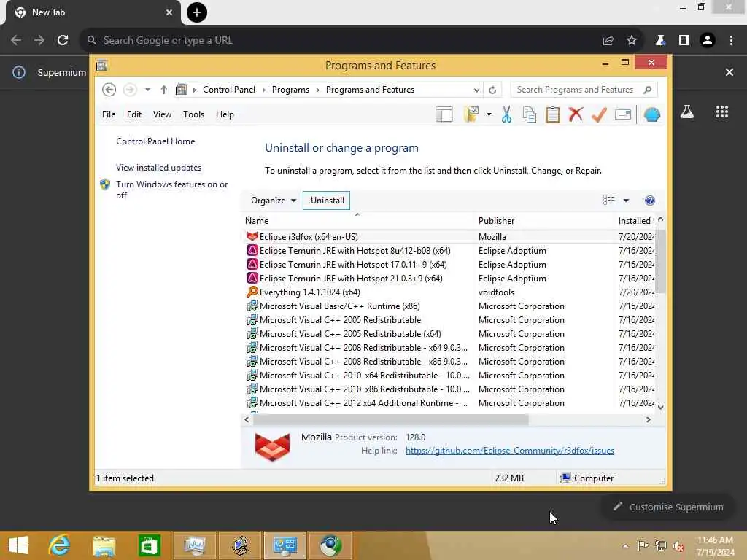This screenshot has width=747, height=560.
Task: Click the vertical scrollbar down arrow
Action: point(660,407)
